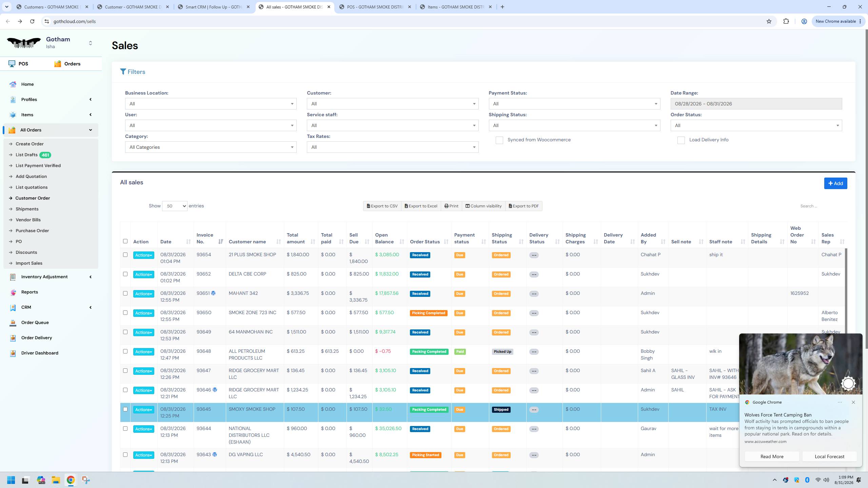Select the row checkbox for invoice 93654
This screenshot has height=488, width=868.
[125, 255]
